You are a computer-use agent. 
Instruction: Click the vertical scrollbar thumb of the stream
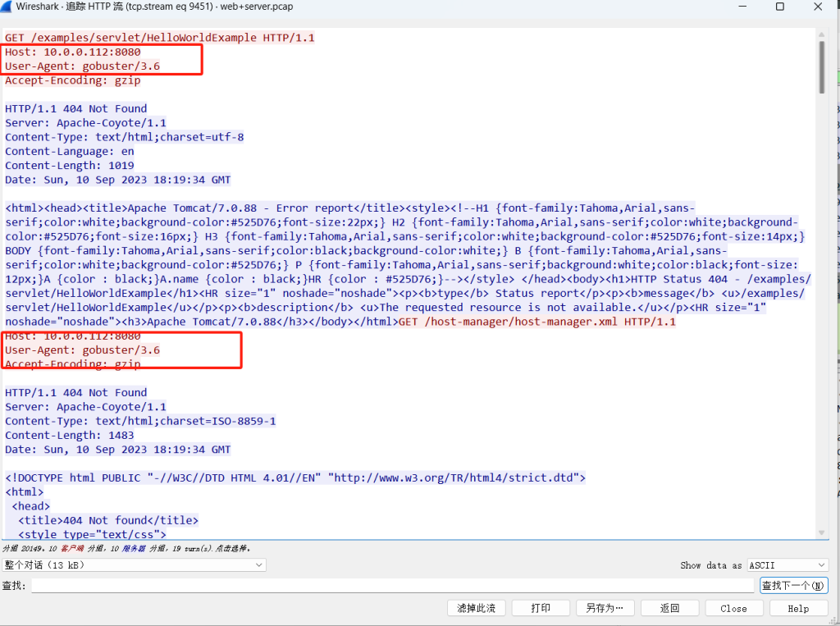click(x=822, y=67)
